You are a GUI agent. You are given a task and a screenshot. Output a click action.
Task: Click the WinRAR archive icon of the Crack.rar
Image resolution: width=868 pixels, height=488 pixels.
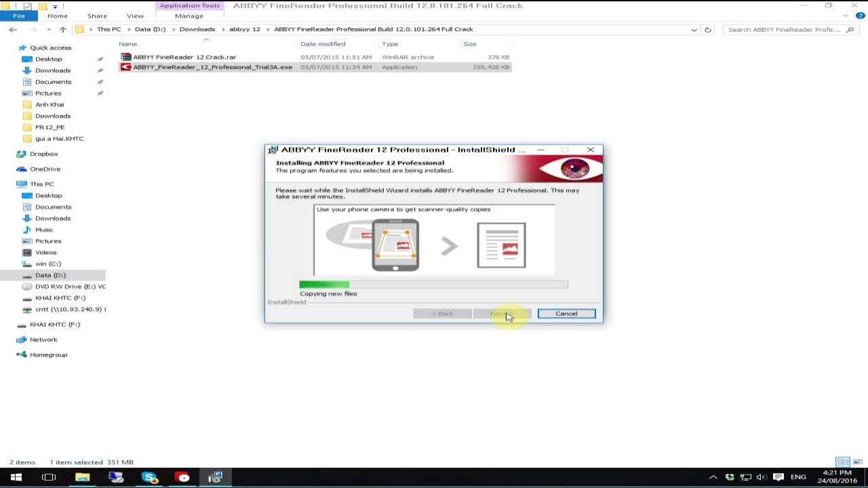click(125, 57)
